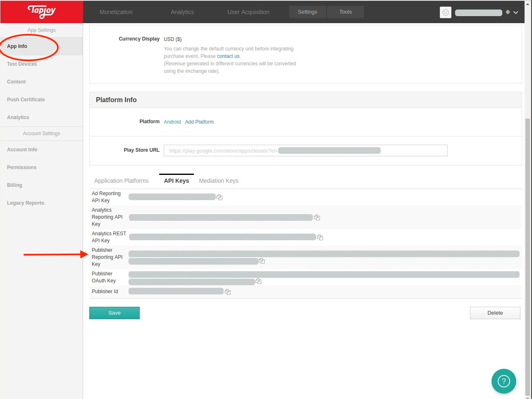Copy the Publisher Reporting API Key
The height and width of the screenshot is (399, 532).
(262, 261)
